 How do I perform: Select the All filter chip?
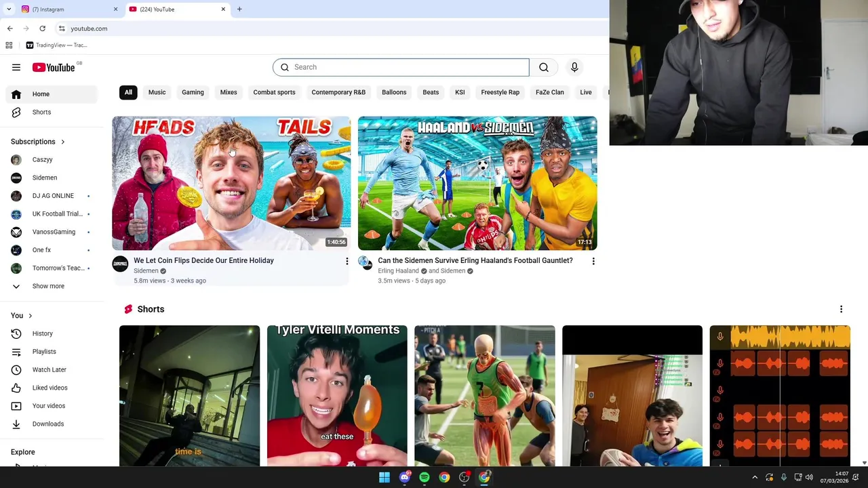coord(128,92)
